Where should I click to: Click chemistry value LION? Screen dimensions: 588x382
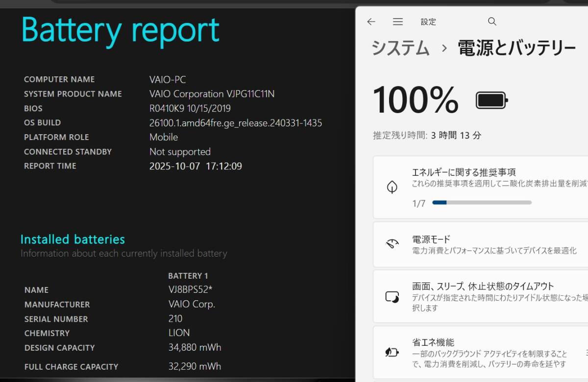point(179,333)
